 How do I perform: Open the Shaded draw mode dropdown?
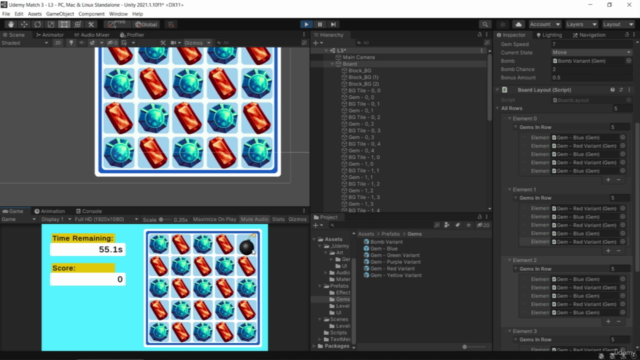pos(24,43)
